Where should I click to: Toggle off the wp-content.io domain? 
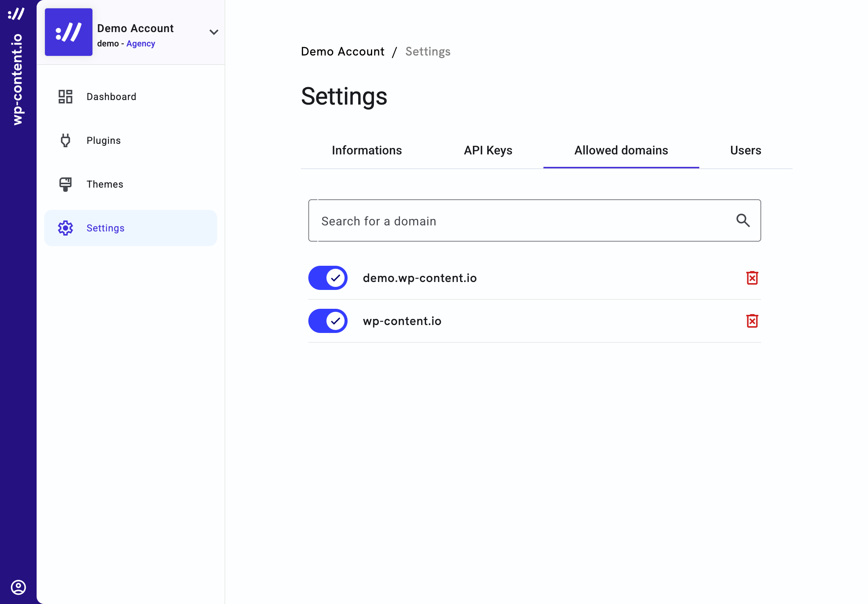(x=328, y=321)
